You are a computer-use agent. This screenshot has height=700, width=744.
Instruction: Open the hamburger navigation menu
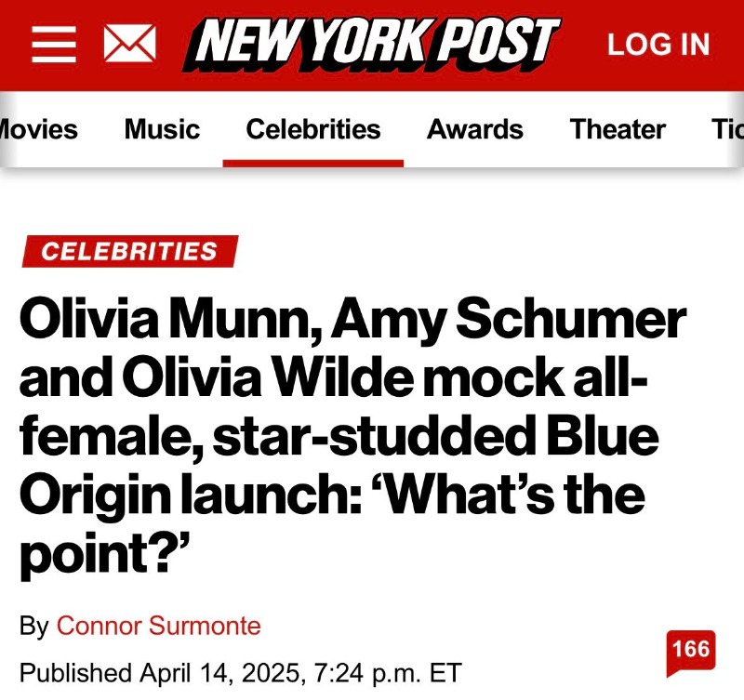coord(53,44)
